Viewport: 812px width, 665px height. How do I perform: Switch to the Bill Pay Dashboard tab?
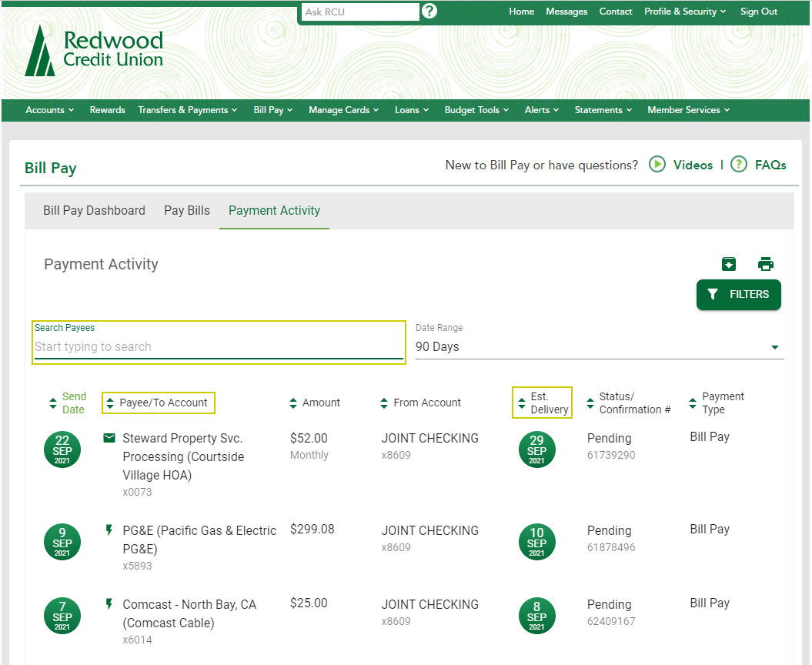tap(94, 210)
